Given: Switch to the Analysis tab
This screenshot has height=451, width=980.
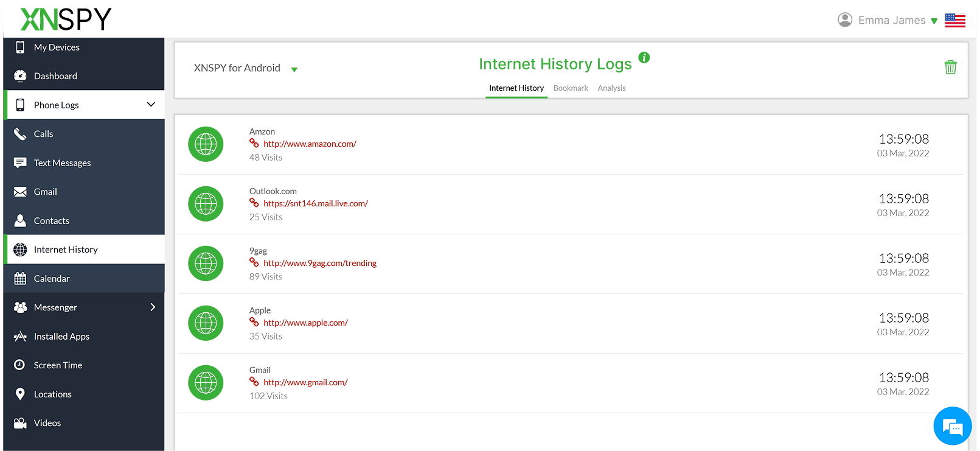Looking at the screenshot, I should (x=611, y=88).
